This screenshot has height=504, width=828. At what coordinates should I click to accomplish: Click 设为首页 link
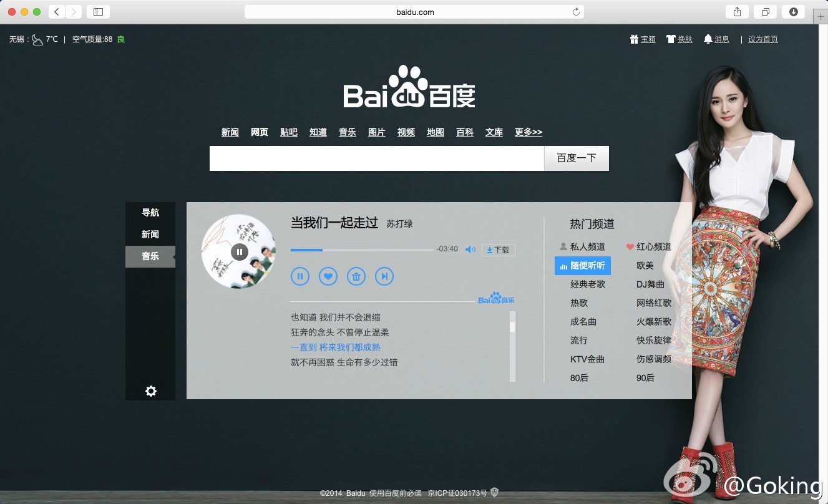763,39
